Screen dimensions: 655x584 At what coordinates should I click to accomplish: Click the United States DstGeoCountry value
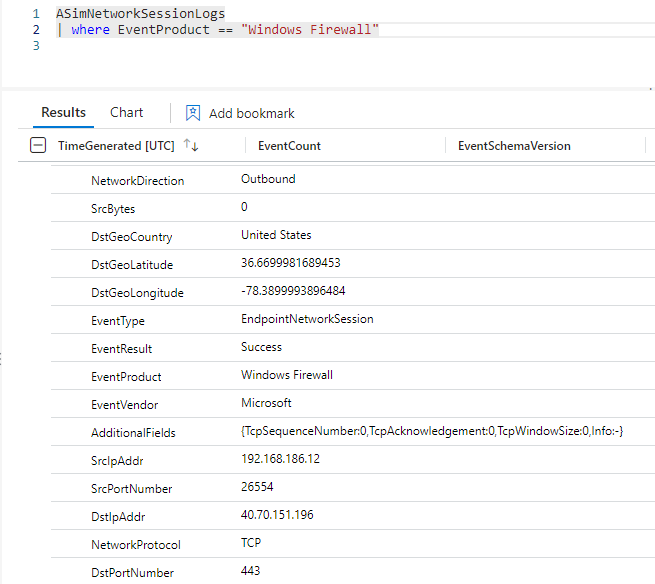click(276, 236)
